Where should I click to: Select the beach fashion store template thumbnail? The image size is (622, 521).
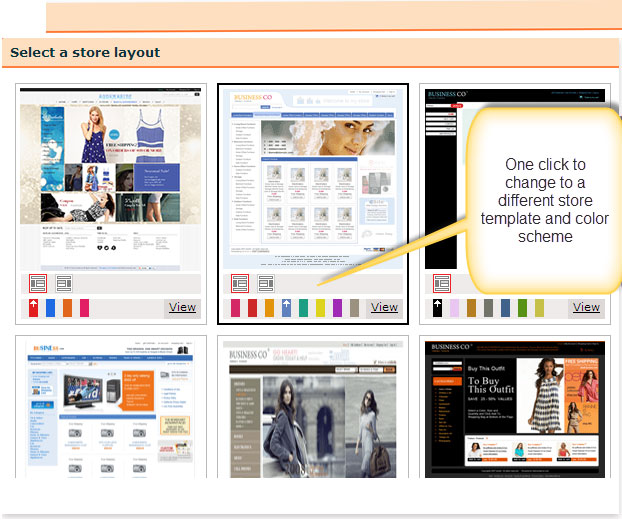[x=111, y=178]
